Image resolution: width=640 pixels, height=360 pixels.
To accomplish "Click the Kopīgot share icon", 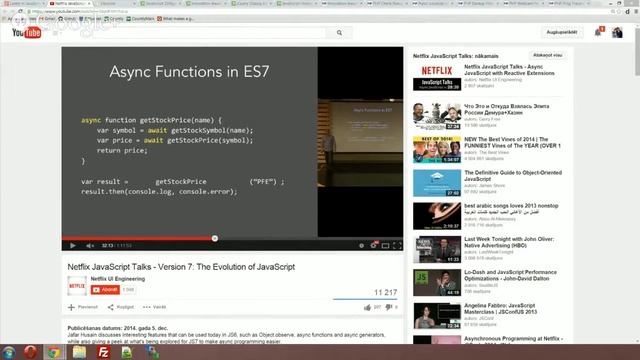I will point(111,307).
